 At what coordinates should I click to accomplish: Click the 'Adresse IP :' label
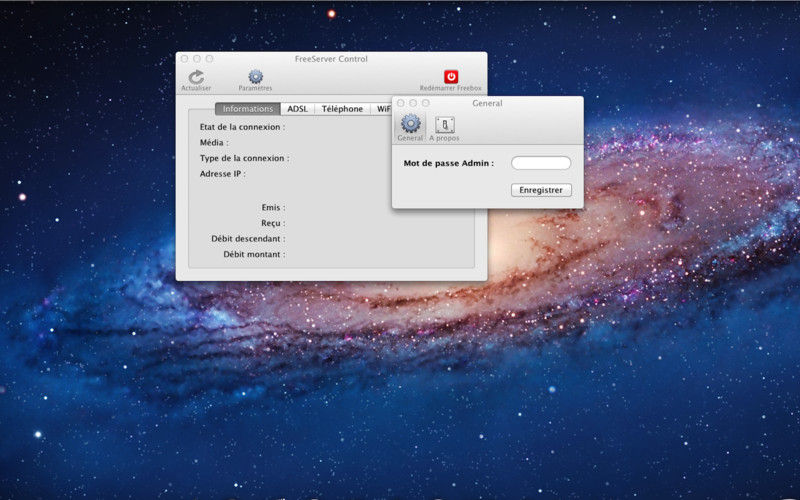click(222, 173)
